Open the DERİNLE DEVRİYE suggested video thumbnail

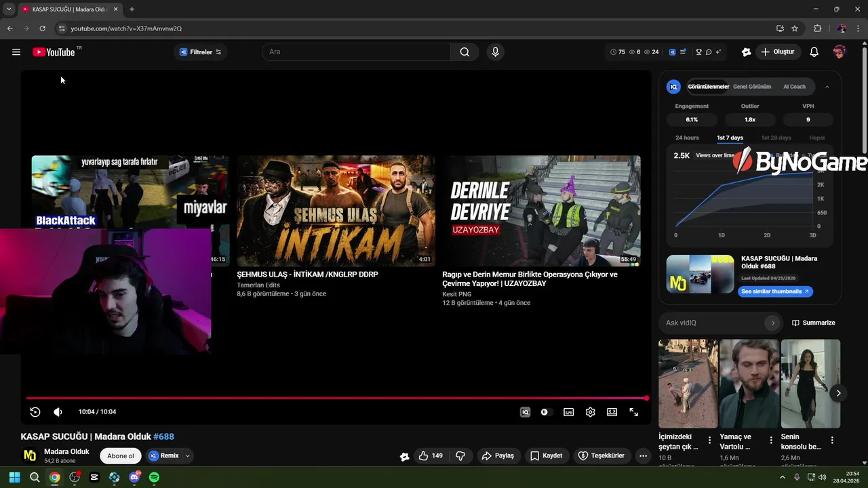tap(541, 211)
